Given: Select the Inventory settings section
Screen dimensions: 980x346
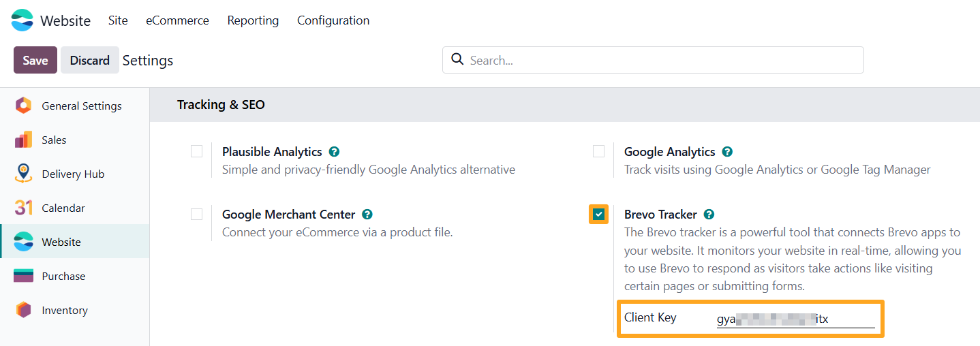Looking at the screenshot, I should [x=75, y=310].
